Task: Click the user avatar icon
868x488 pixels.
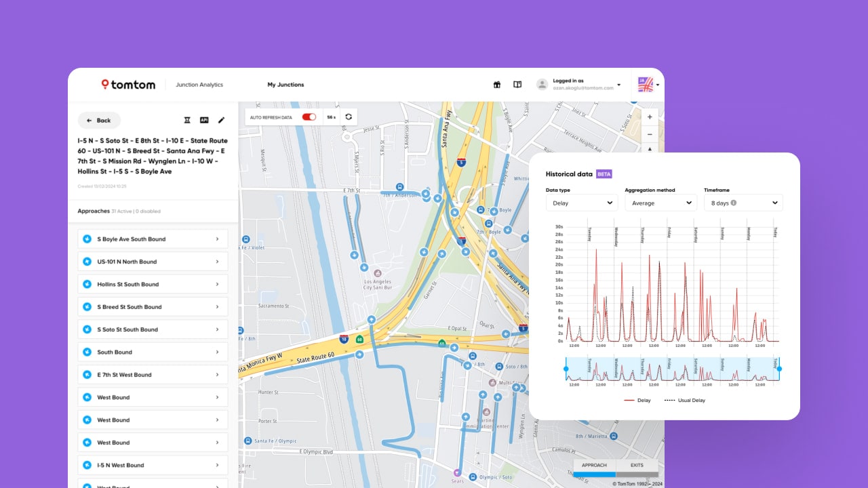Action: (542, 85)
